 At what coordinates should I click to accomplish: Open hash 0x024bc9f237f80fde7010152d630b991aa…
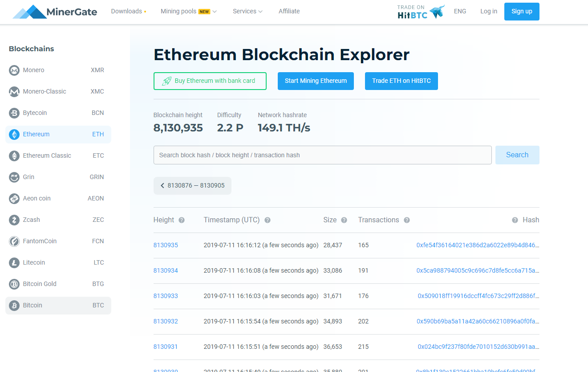pos(479,347)
